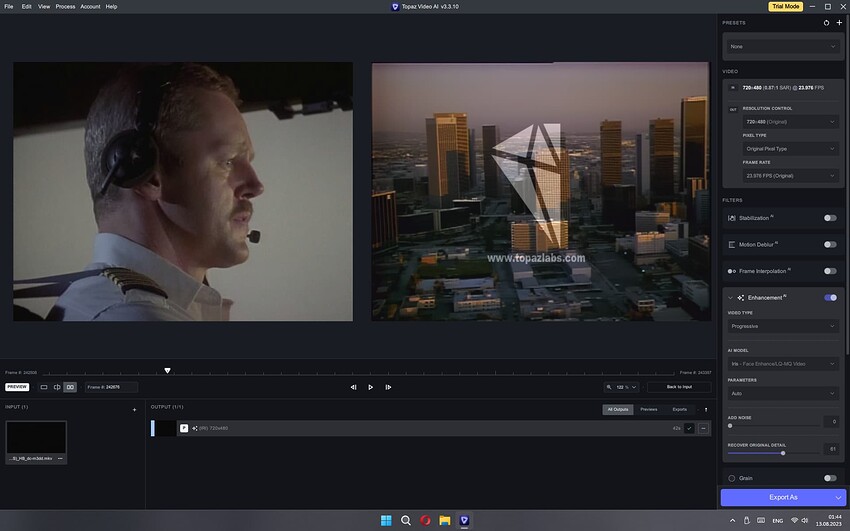Screen dimensions: 850x531
Task: Click the Grain circle icon
Action: point(731,478)
